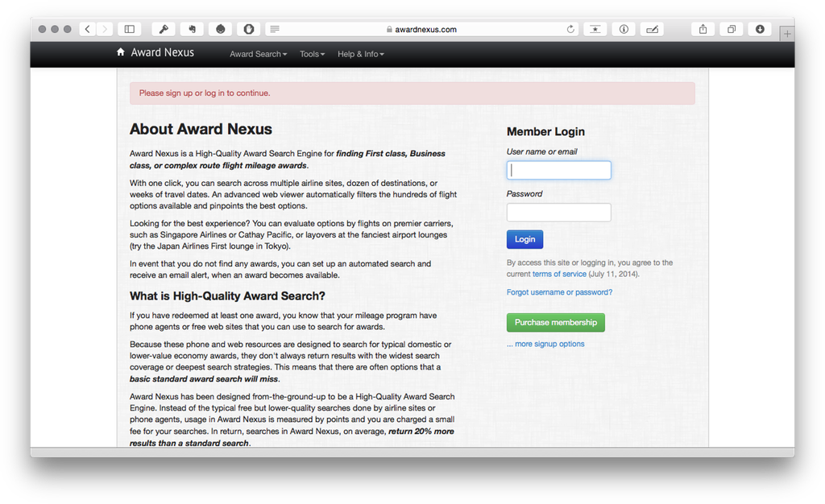
Task: Click the 'What is High-Quality Award Search?' heading
Action: tap(227, 296)
